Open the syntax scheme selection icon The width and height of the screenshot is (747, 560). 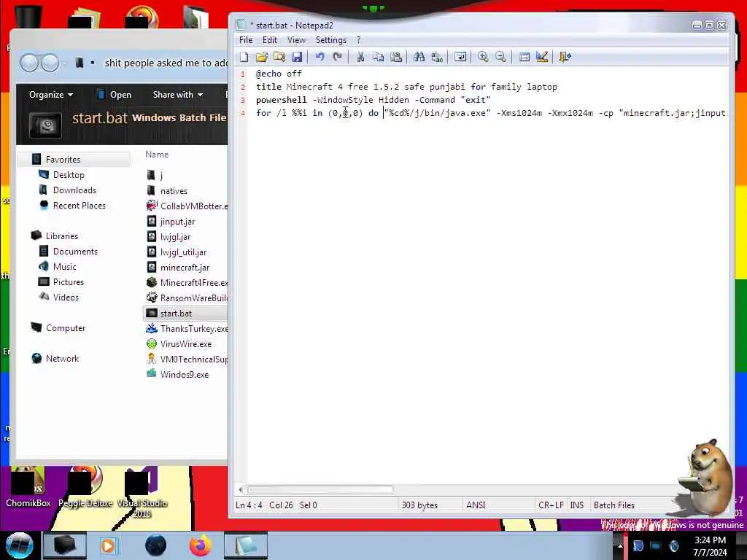[524, 57]
